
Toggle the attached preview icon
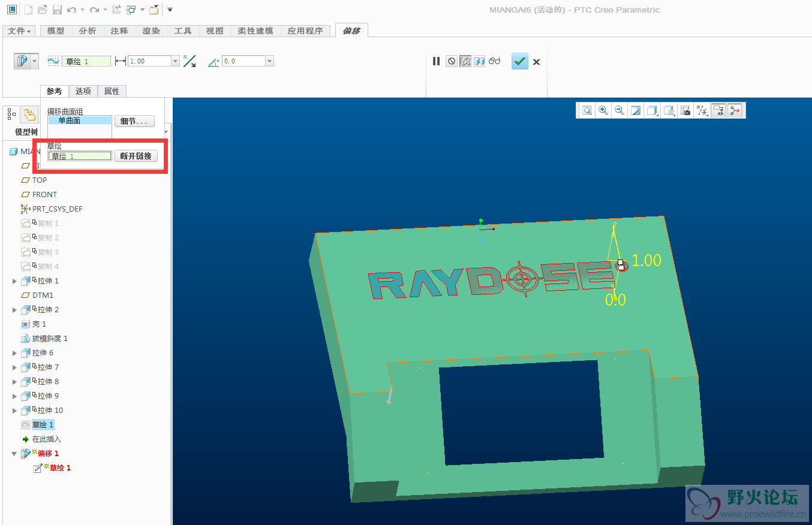pos(479,61)
